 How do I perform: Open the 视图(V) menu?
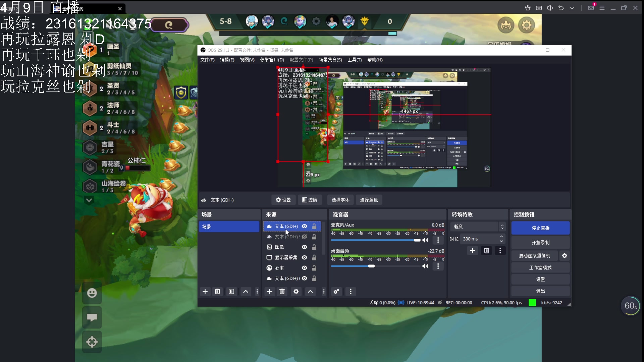pyautogui.click(x=247, y=60)
